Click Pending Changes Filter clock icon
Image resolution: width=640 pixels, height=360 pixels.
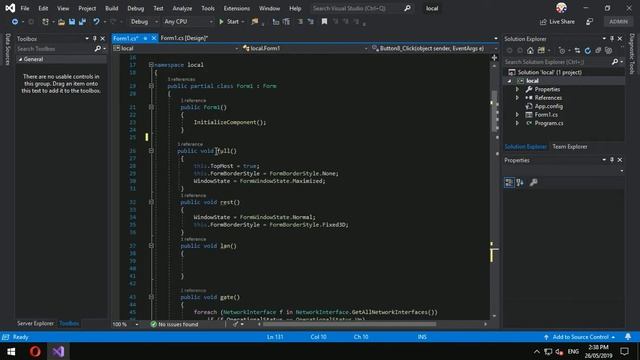click(x=562, y=51)
